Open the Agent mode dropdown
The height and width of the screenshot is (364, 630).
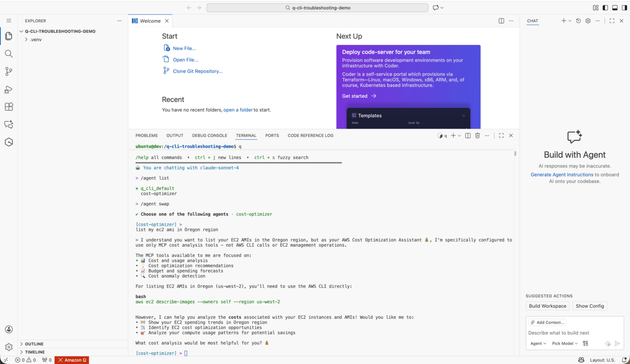538,343
